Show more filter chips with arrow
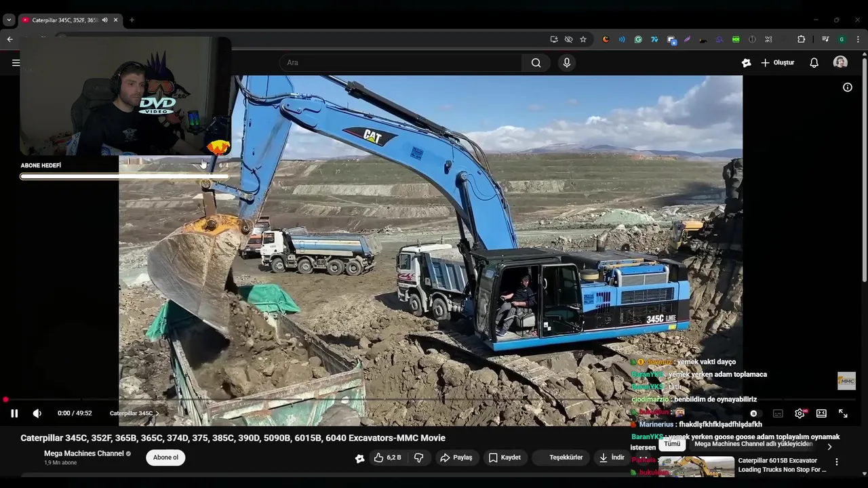 click(829, 447)
